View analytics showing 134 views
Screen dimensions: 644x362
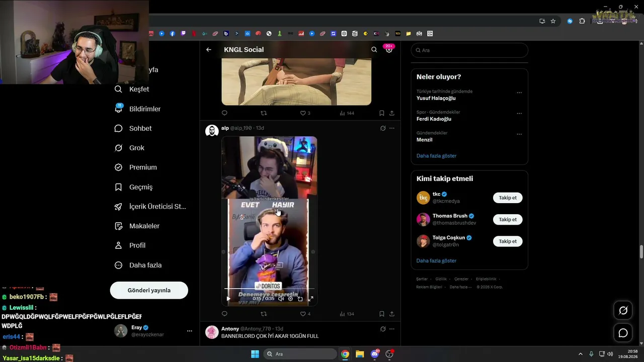tap(347, 314)
